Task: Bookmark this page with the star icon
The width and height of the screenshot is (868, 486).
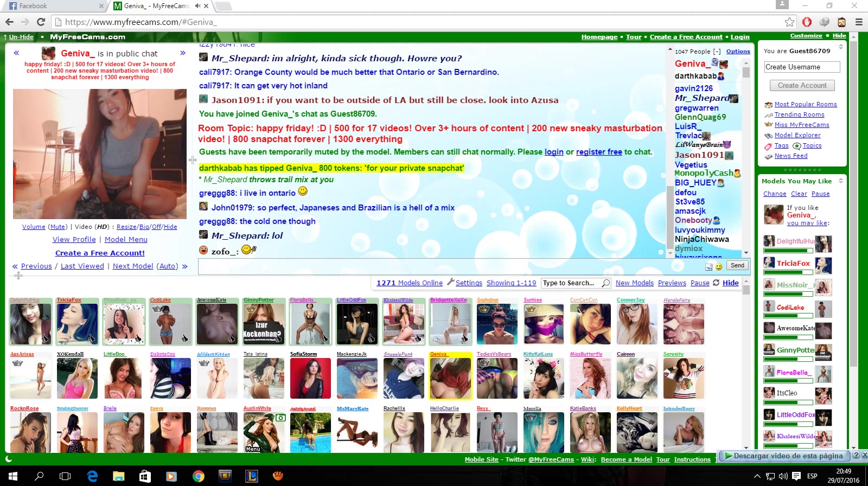Action: (790, 22)
